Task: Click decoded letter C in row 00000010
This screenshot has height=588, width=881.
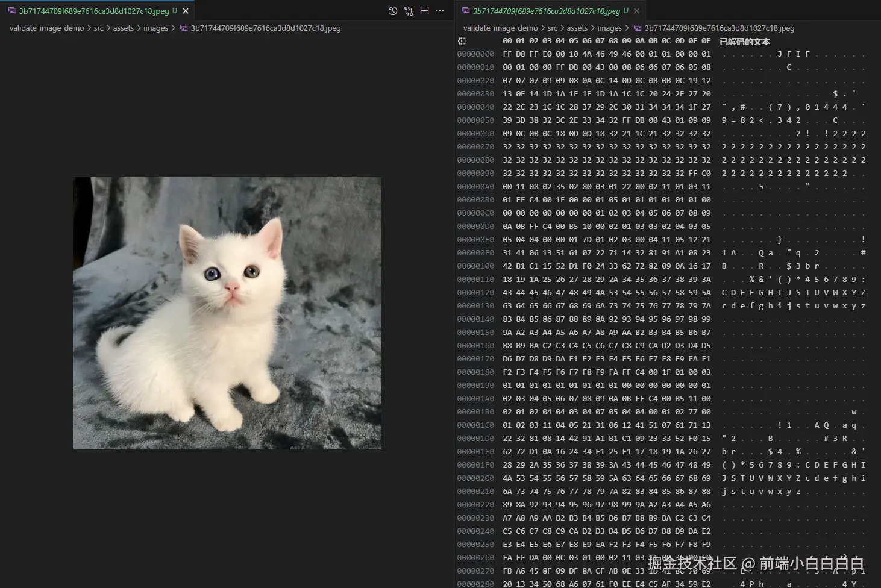Action: pyautogui.click(x=789, y=67)
